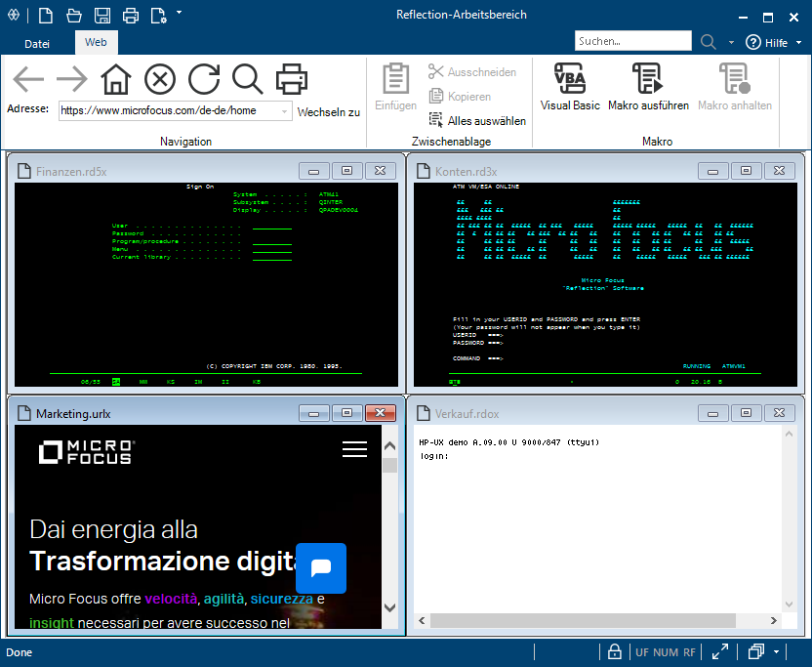Click the velocità link text

pos(171,599)
